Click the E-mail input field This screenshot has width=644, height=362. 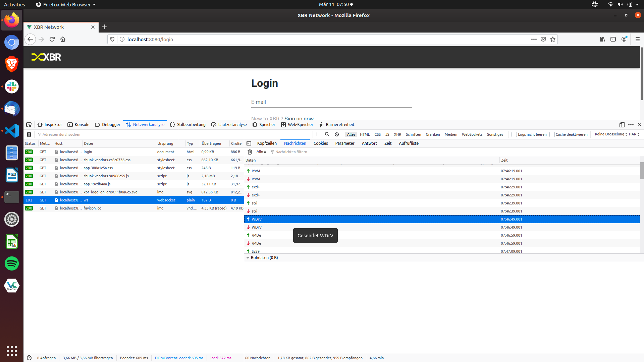(x=331, y=102)
